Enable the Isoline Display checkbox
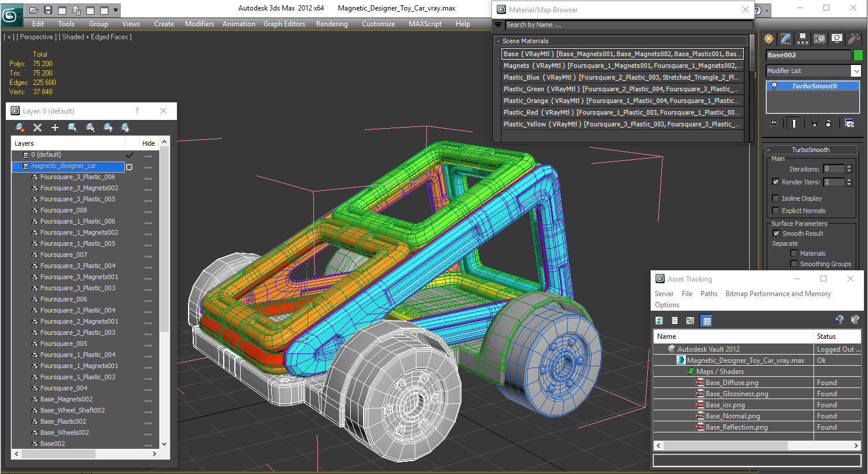Image resolution: width=868 pixels, height=474 pixels. [775, 198]
